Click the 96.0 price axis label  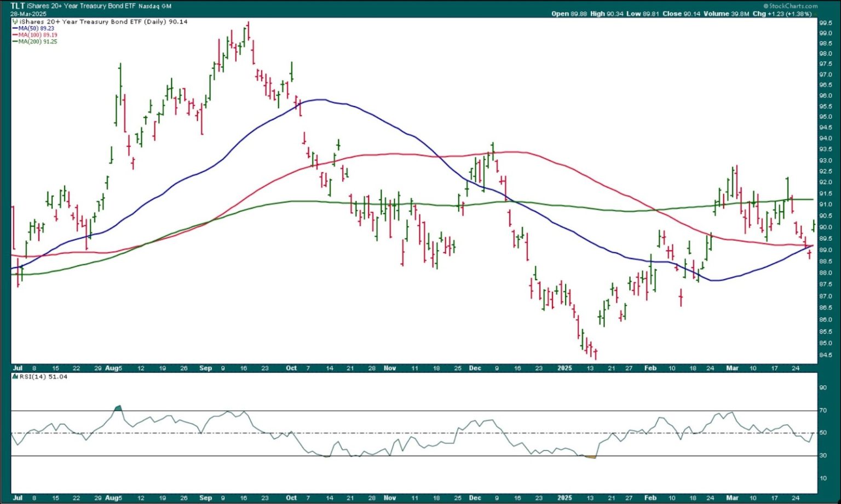(x=826, y=96)
